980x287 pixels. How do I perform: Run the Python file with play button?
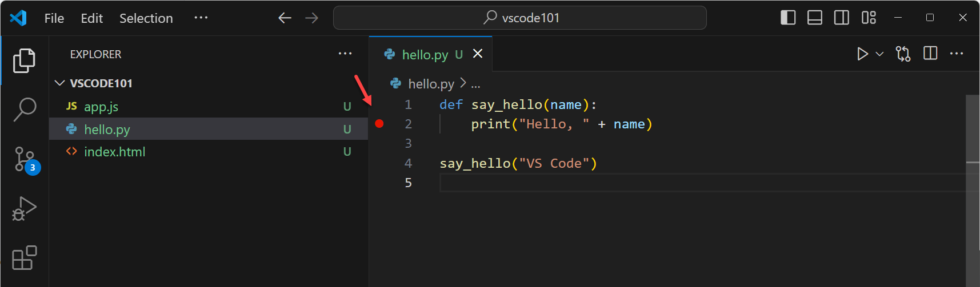pyautogui.click(x=862, y=54)
